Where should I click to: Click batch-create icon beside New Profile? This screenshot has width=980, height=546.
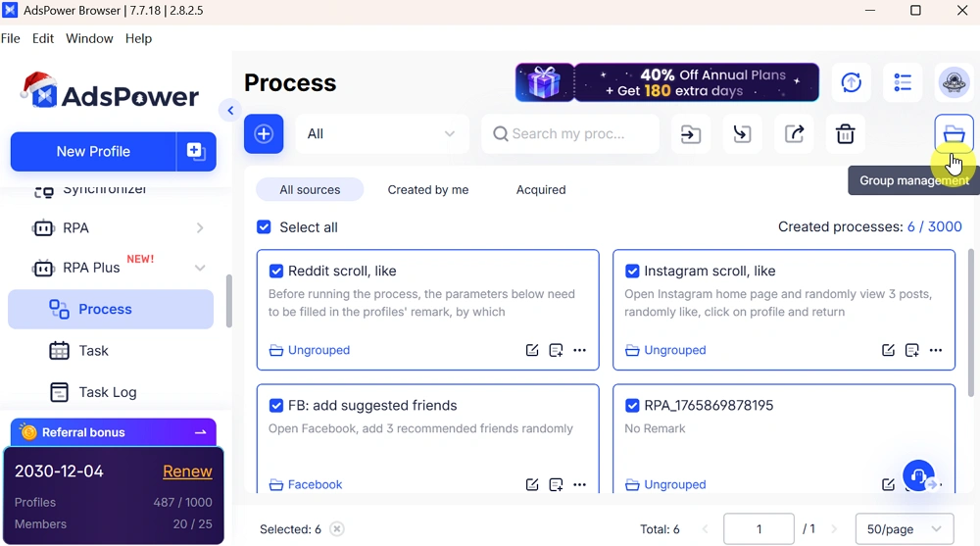[196, 151]
